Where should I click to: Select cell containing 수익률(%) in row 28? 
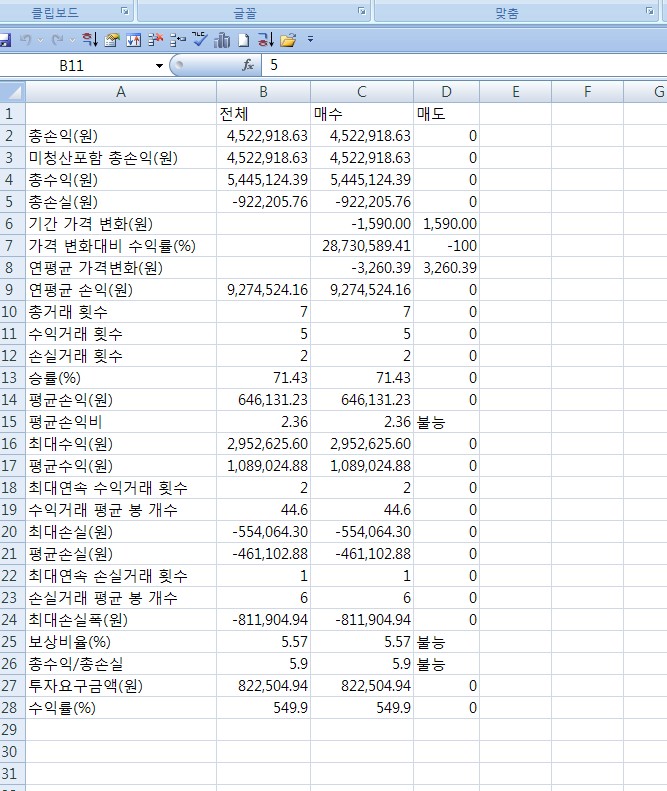coord(120,708)
